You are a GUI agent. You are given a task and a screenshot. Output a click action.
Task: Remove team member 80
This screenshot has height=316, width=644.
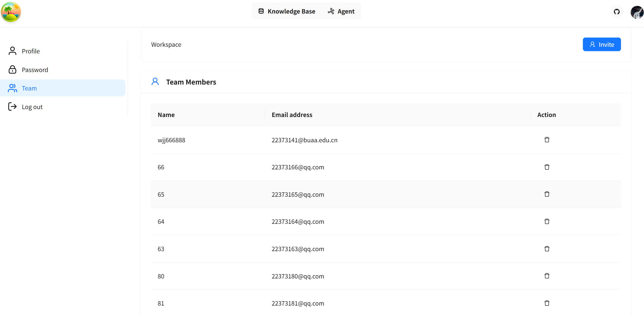tap(547, 276)
